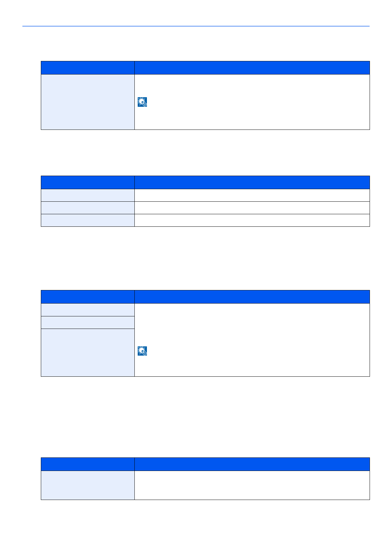
Task: Click the right blue header of the second table
Action: 252,182
